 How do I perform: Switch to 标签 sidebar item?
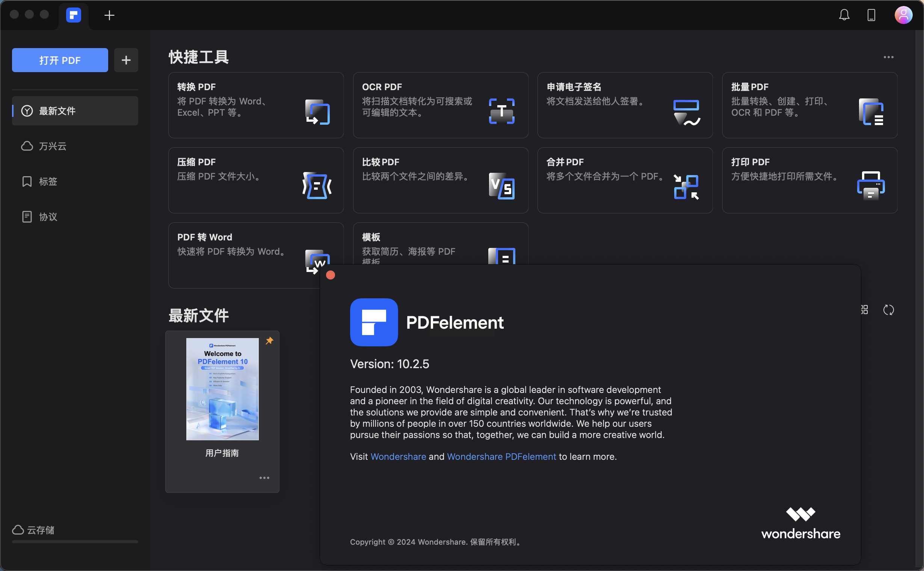point(48,182)
